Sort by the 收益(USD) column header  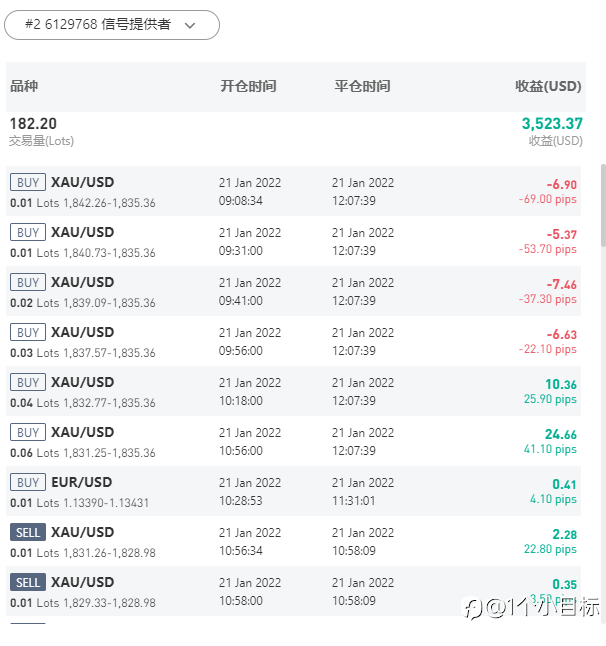point(548,86)
